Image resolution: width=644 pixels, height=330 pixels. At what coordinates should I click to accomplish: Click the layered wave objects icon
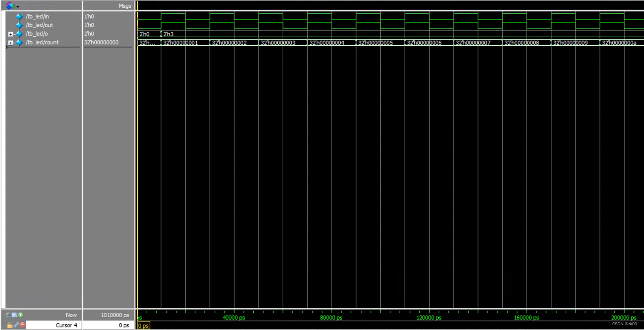(x=10, y=6)
